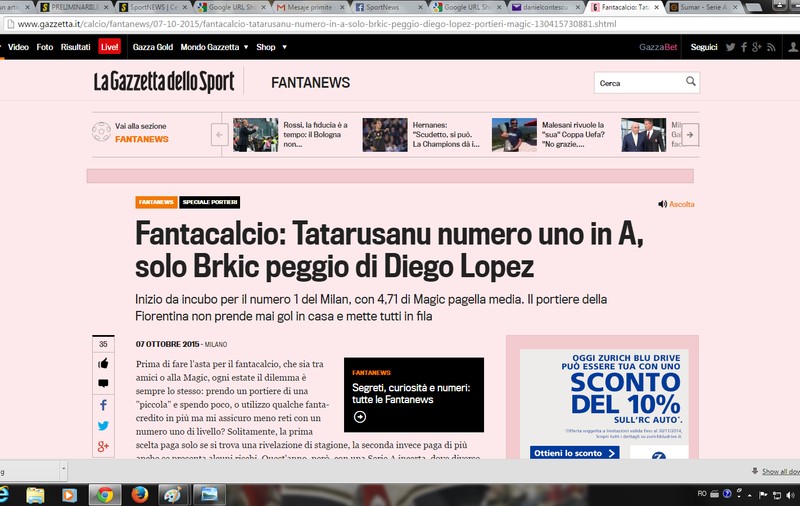Share the article on Twitter

pyautogui.click(x=103, y=425)
